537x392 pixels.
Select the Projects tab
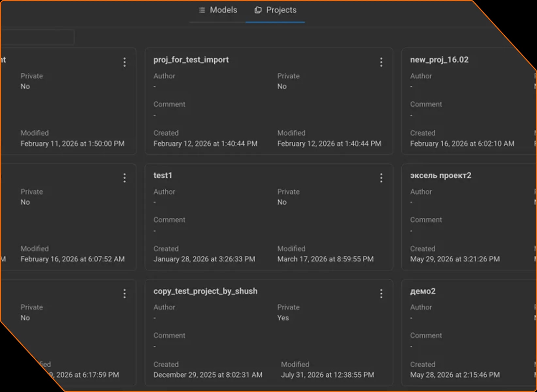(275, 10)
